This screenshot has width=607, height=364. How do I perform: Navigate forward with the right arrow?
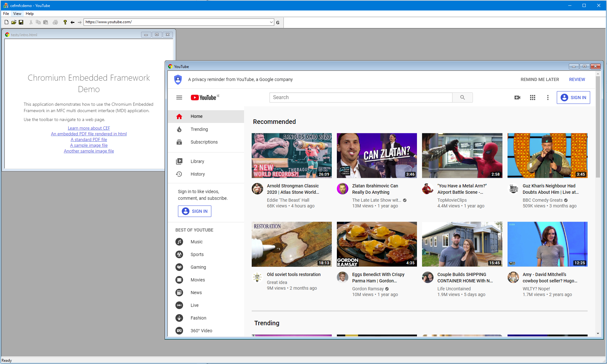click(79, 22)
